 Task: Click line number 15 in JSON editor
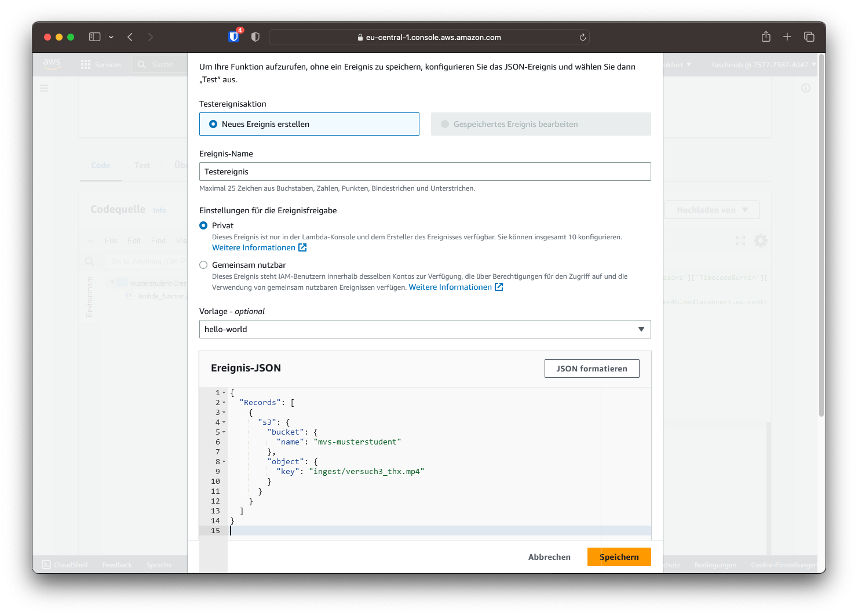[216, 531]
